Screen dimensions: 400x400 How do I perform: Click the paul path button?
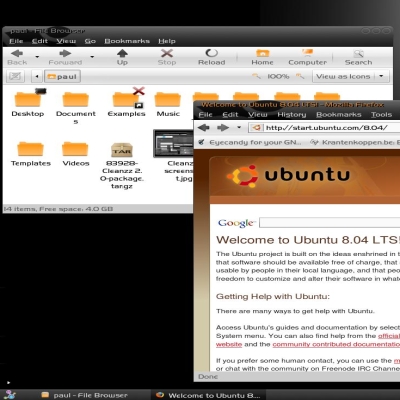pos(62,77)
